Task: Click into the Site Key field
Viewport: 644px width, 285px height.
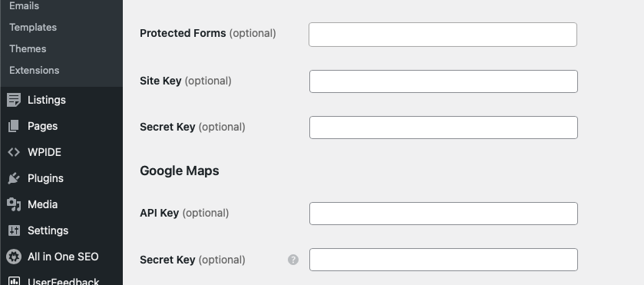Action: click(x=444, y=81)
